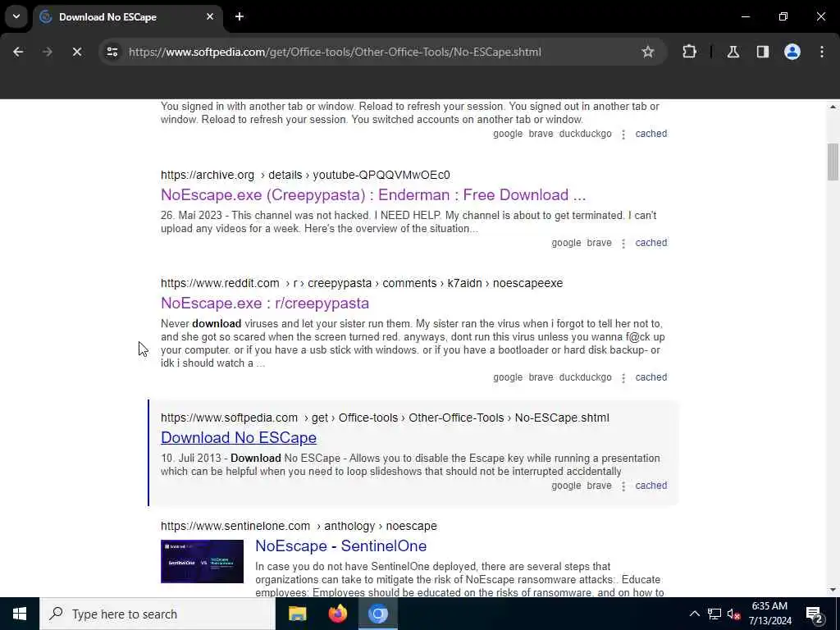840x630 pixels.
Task: Open cached version of archive.org result
Action: pos(651,243)
